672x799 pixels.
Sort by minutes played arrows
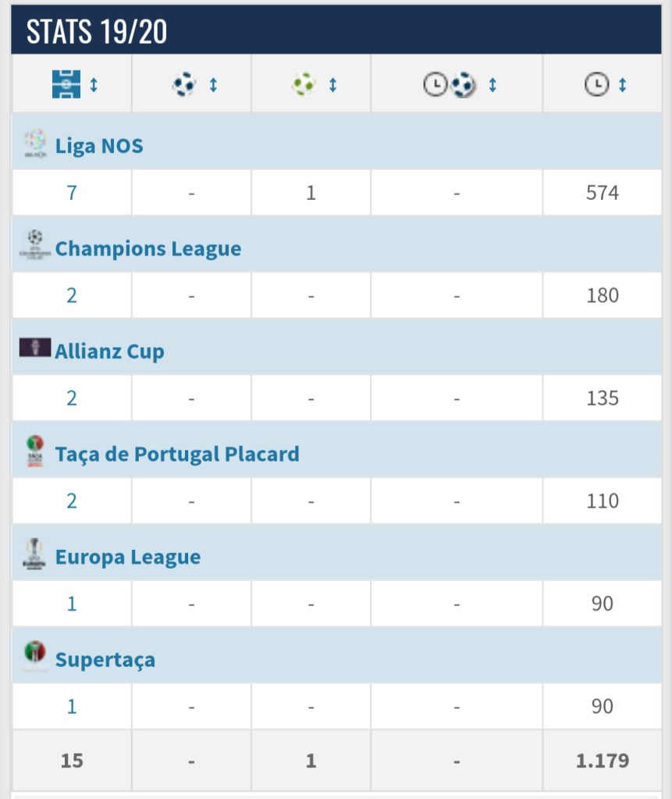622,84
